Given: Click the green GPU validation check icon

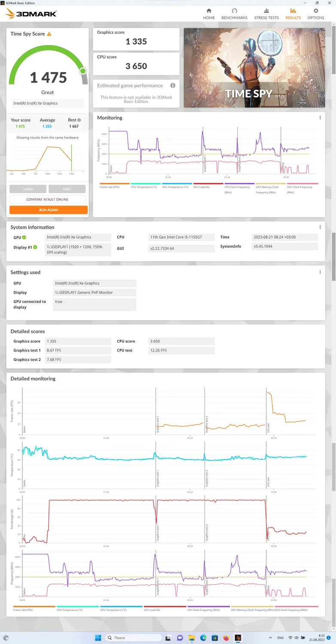Looking at the screenshot, I should click(x=24, y=237).
